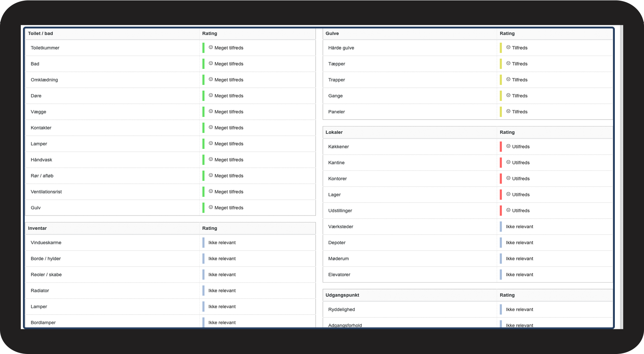Click the Rating header of Inventar table
644x354 pixels.
pos(210,228)
